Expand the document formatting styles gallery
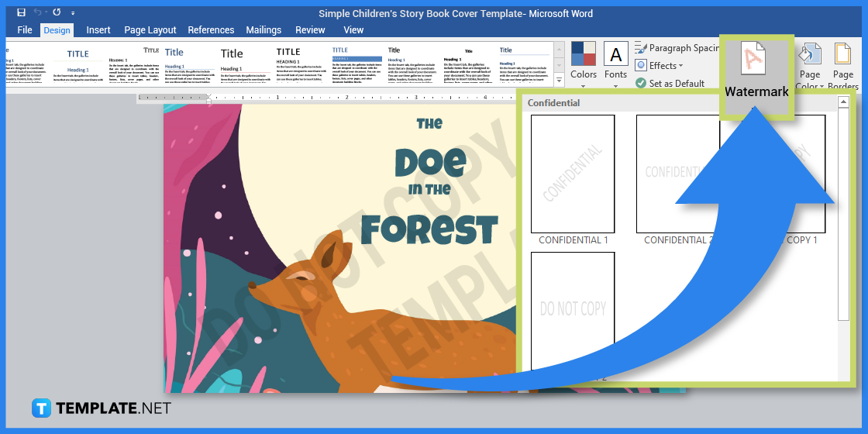Image resolution: width=868 pixels, height=434 pixels. 559,81
